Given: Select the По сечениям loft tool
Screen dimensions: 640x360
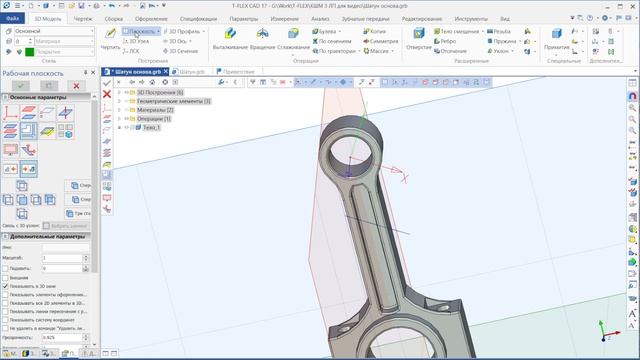Looking at the screenshot, I should coord(331,41).
